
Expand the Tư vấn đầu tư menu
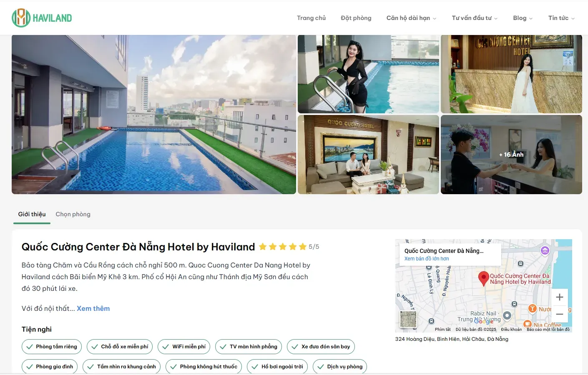475,18
